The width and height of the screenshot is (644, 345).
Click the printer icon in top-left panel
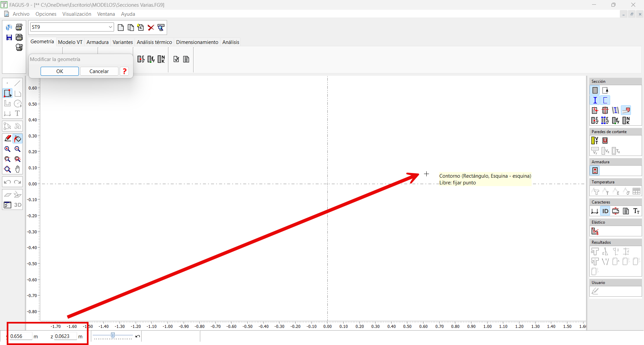point(19,27)
